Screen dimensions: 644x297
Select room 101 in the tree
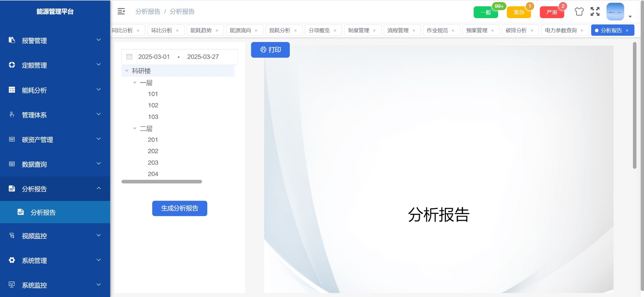click(x=153, y=94)
